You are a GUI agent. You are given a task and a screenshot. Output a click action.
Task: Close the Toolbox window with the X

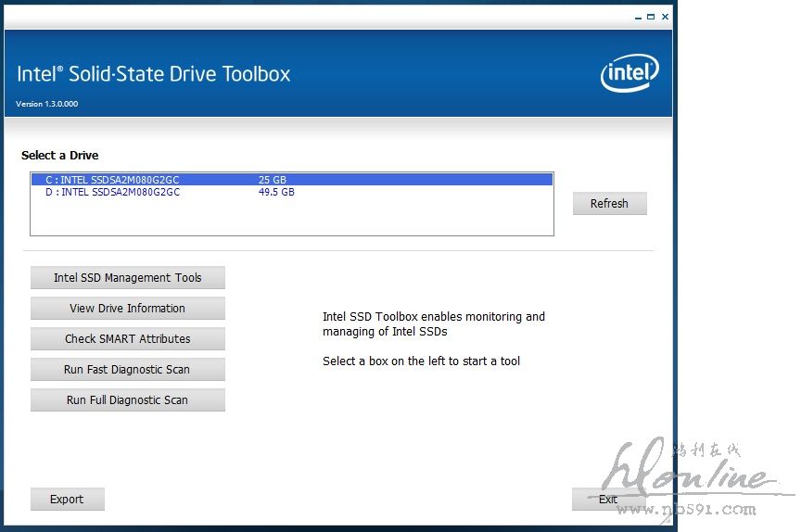click(x=665, y=16)
